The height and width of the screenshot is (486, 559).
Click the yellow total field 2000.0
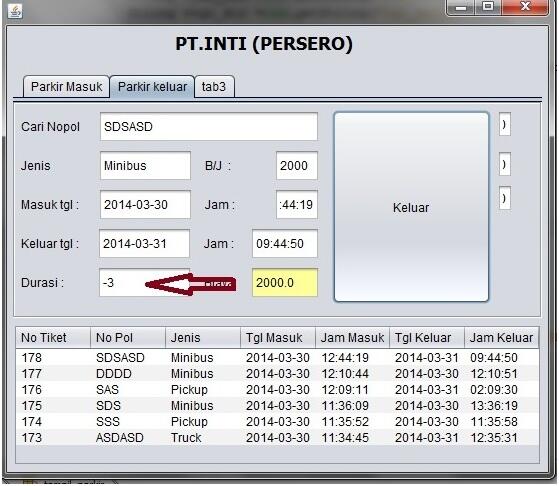point(284,282)
